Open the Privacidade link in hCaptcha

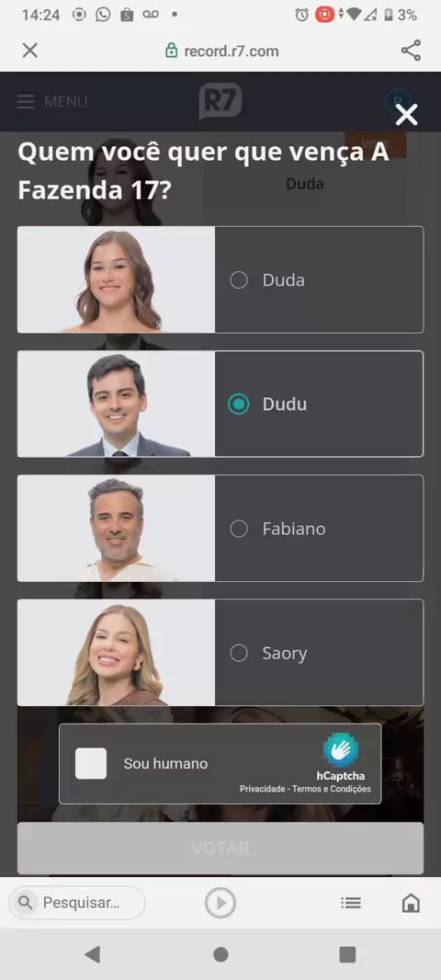[263, 789]
